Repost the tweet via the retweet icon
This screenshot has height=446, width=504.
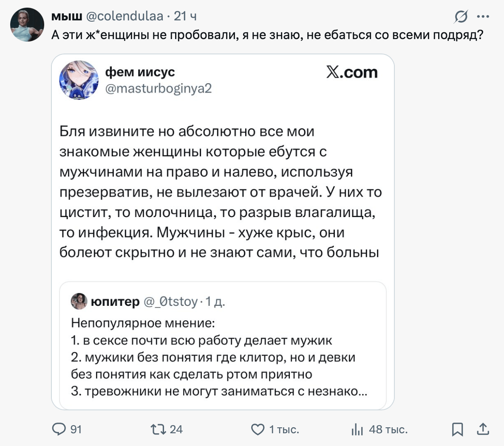click(159, 429)
